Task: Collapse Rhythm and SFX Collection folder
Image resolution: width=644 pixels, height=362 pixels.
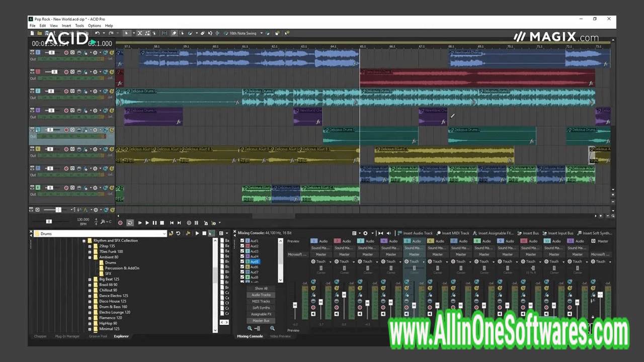Action: [84, 240]
